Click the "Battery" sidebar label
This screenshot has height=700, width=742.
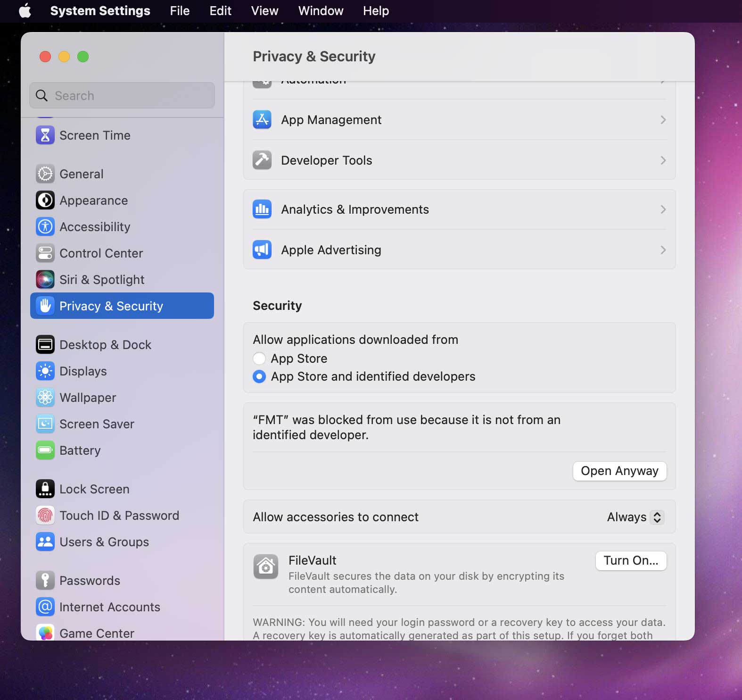(80, 450)
